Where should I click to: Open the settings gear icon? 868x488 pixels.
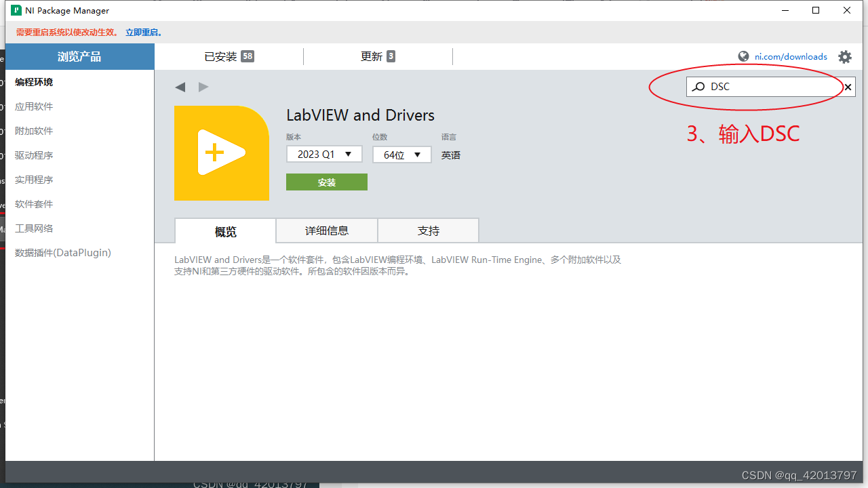844,57
